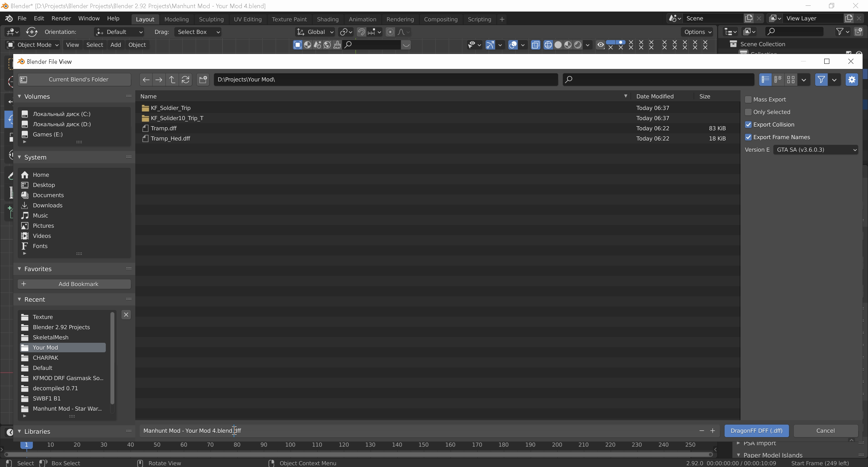Refresh the file list

point(185,79)
